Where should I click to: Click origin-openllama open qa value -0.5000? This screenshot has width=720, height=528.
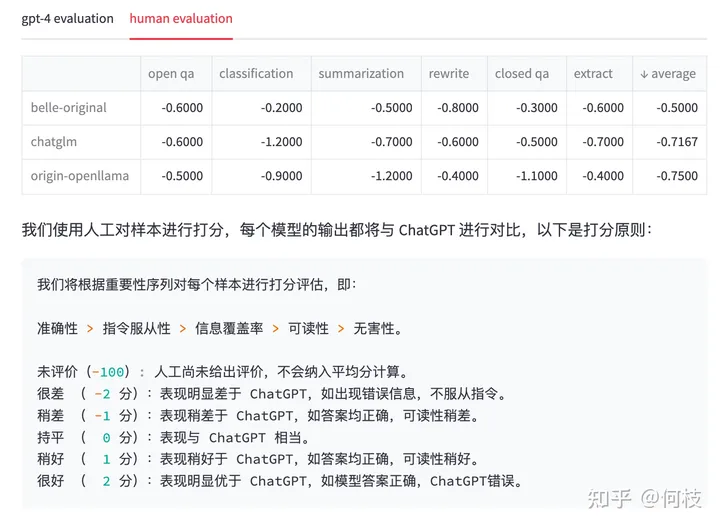[x=182, y=176]
